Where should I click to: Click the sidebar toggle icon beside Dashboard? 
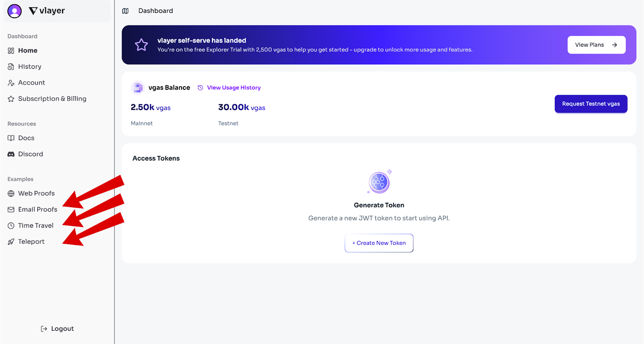126,11
